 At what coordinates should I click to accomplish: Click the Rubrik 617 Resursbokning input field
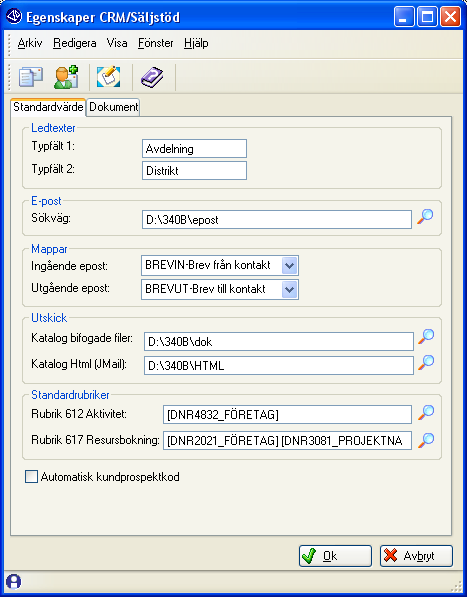pyautogui.click(x=287, y=441)
